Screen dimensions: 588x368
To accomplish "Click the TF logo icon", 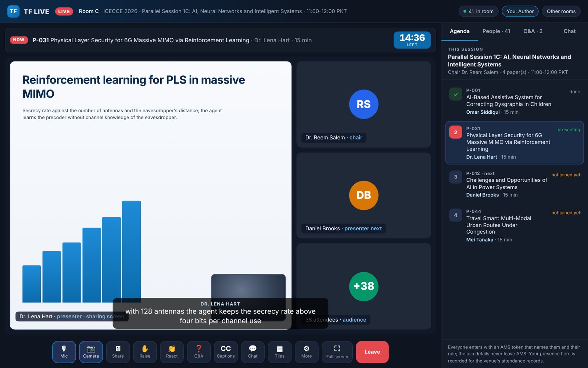I will pos(13,11).
